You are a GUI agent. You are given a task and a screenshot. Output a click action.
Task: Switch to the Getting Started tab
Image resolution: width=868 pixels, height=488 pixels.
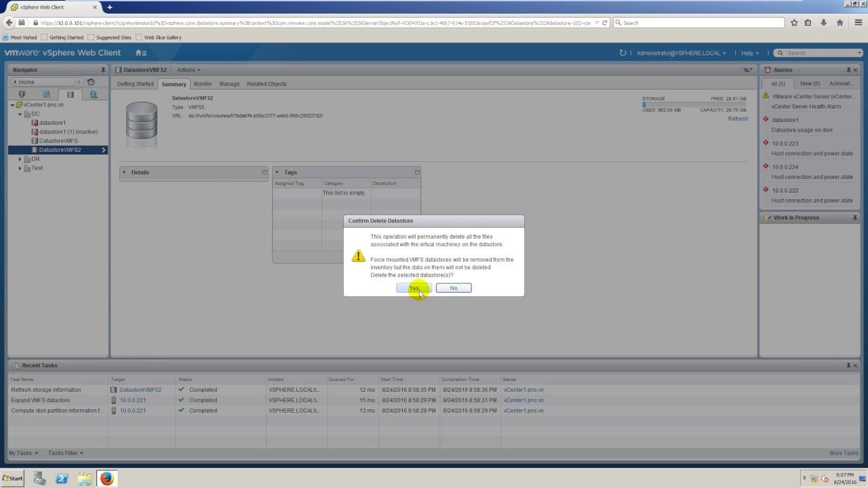click(x=135, y=84)
